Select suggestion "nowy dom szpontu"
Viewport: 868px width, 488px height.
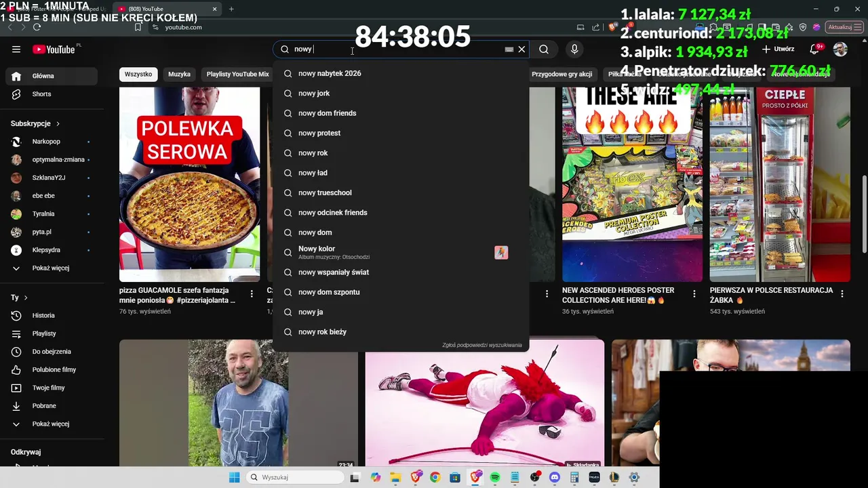[401, 292]
